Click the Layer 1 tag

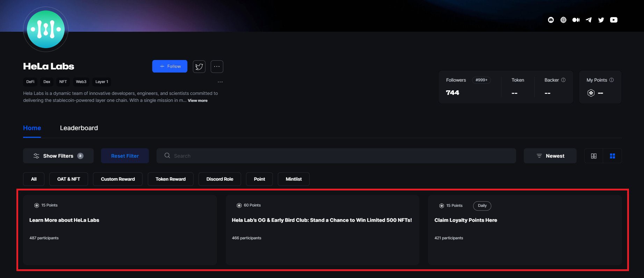tap(102, 82)
